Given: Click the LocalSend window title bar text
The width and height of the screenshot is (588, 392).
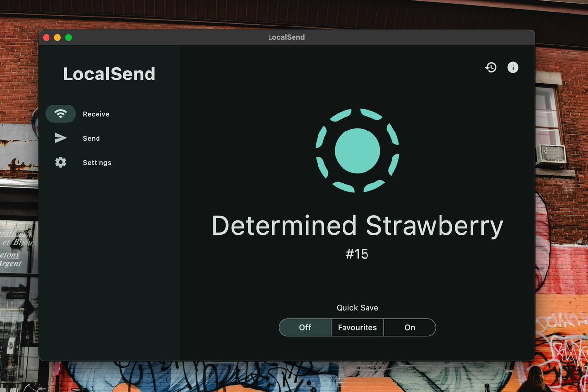Looking at the screenshot, I should (287, 37).
